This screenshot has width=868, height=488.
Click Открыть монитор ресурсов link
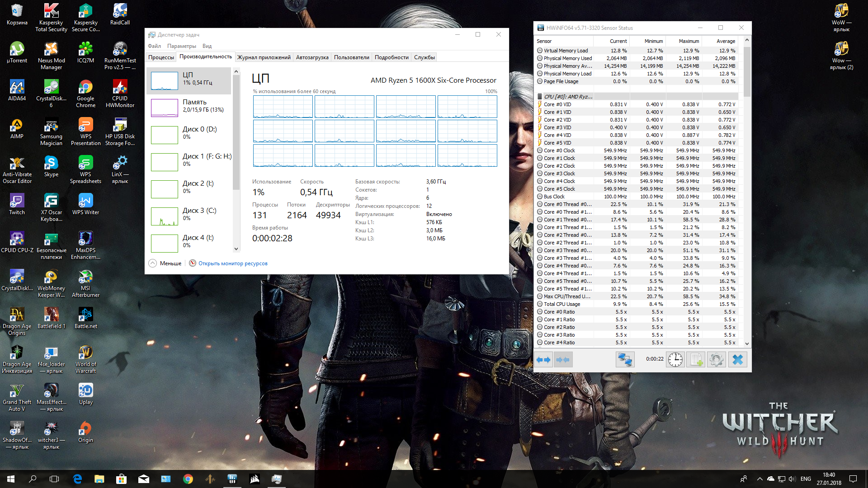(x=233, y=263)
